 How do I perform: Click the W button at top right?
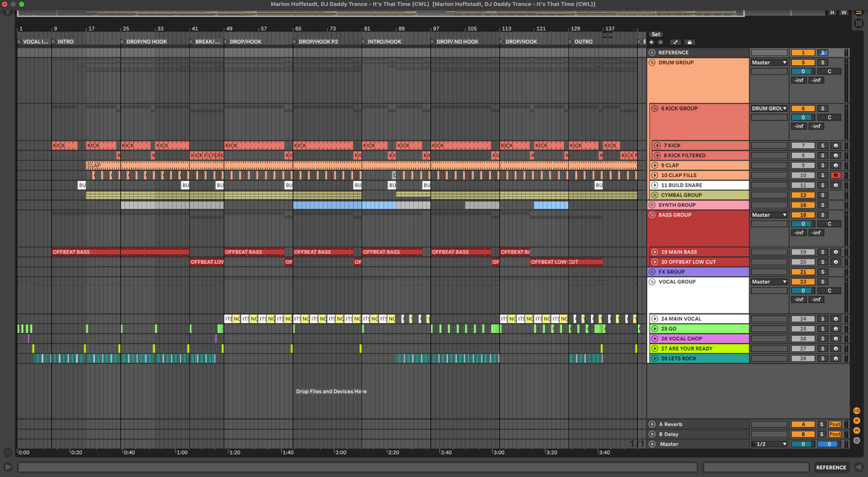(843, 13)
